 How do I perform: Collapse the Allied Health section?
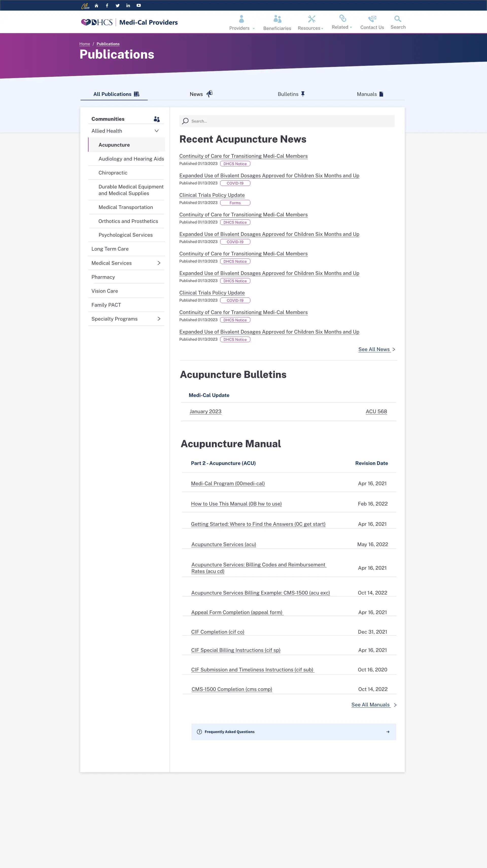(x=156, y=131)
